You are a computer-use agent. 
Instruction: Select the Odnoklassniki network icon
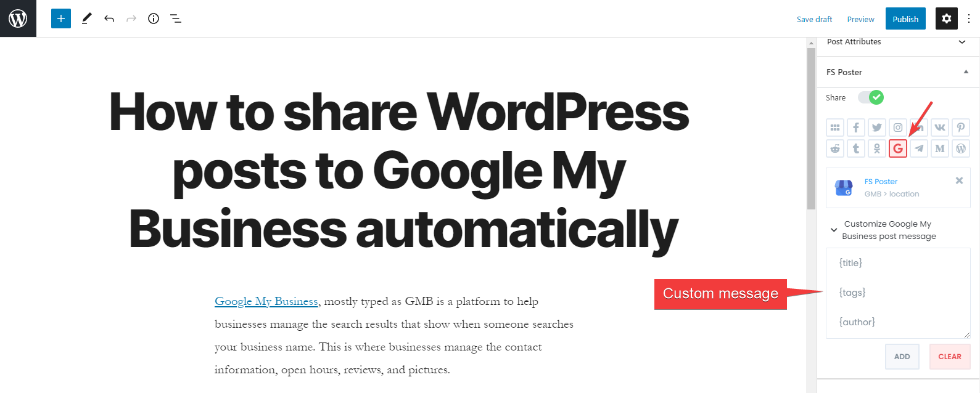click(877, 148)
